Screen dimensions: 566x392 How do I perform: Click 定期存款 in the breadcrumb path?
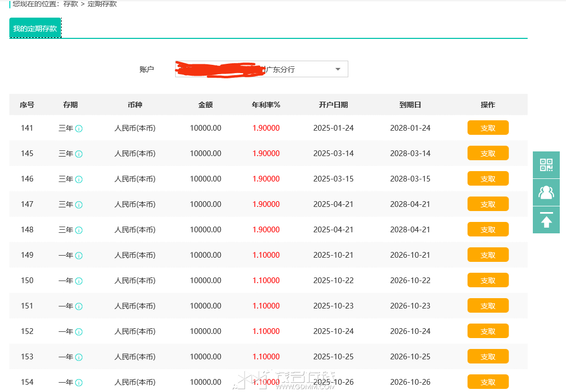pos(102,4)
